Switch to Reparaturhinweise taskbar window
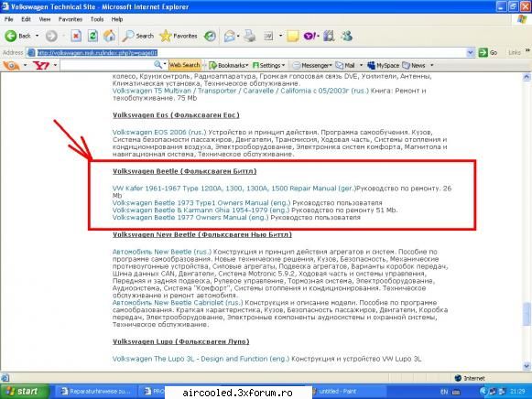 pyautogui.click(x=95, y=392)
